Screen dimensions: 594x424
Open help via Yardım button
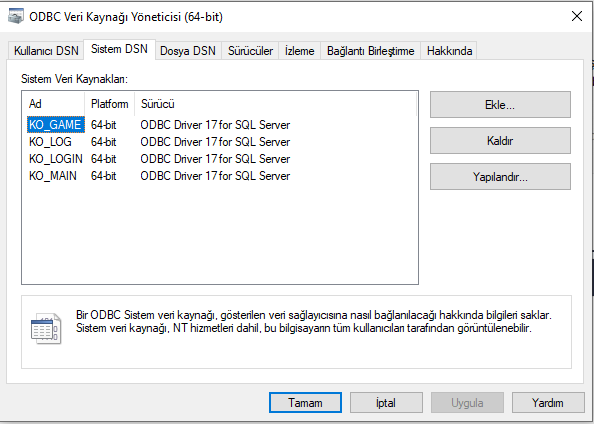click(548, 402)
